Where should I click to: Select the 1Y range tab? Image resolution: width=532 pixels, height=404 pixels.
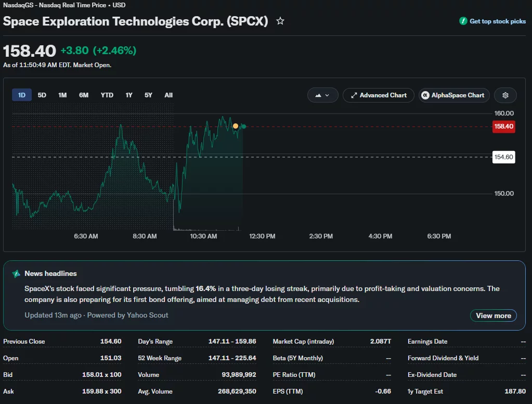129,95
